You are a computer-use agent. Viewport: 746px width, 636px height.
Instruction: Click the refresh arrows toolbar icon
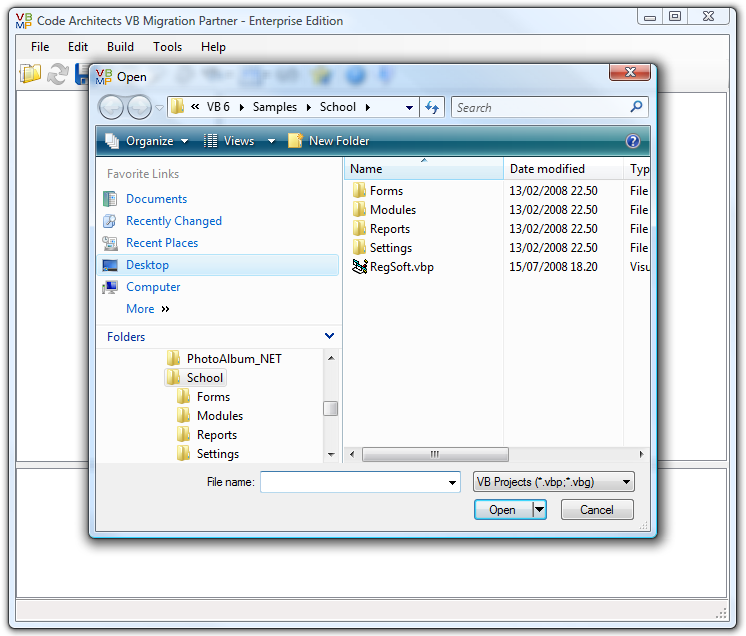point(58,74)
